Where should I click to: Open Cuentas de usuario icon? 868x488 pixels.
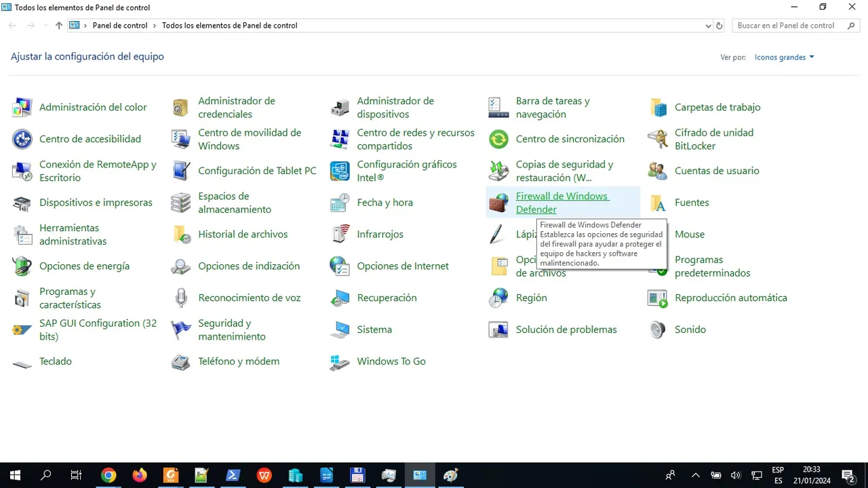657,171
